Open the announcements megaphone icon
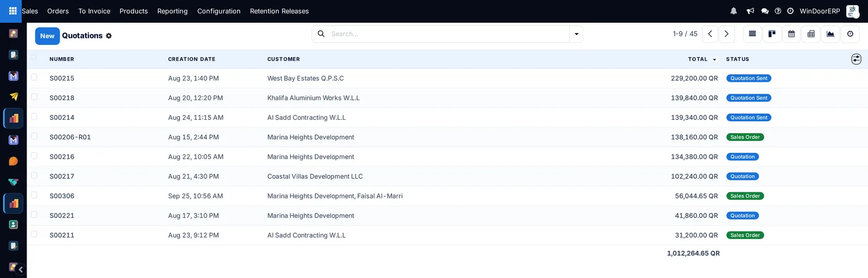The image size is (868, 278). tap(750, 11)
